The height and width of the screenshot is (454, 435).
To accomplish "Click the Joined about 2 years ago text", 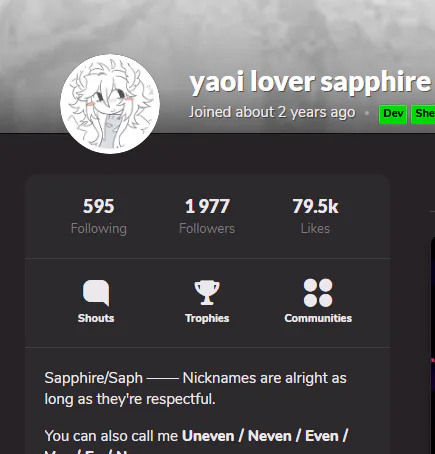I will point(272,112).
